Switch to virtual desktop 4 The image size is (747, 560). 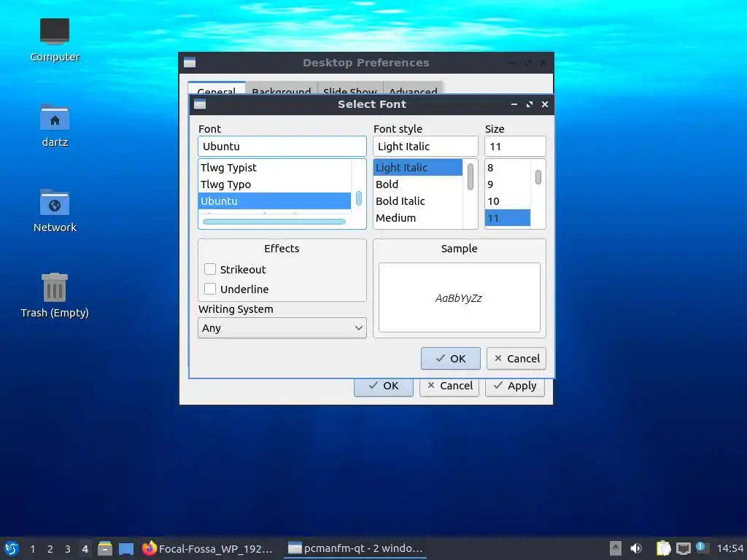click(x=85, y=549)
